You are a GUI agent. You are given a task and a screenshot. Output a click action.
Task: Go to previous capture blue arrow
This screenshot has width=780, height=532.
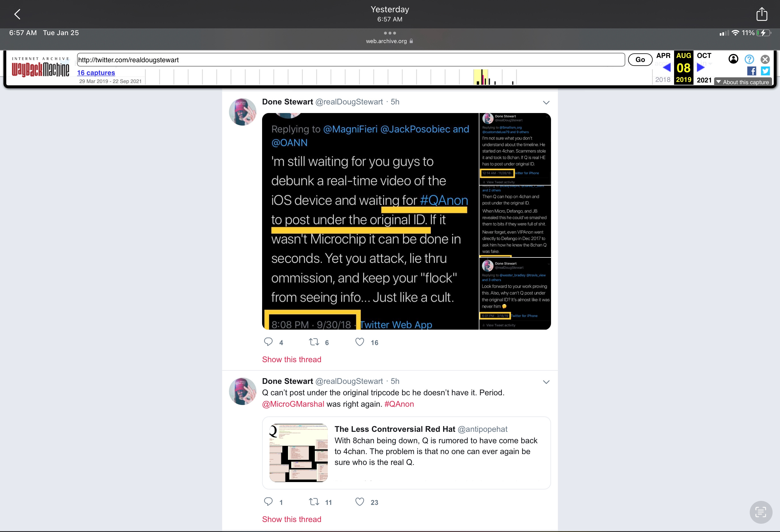pyautogui.click(x=667, y=67)
